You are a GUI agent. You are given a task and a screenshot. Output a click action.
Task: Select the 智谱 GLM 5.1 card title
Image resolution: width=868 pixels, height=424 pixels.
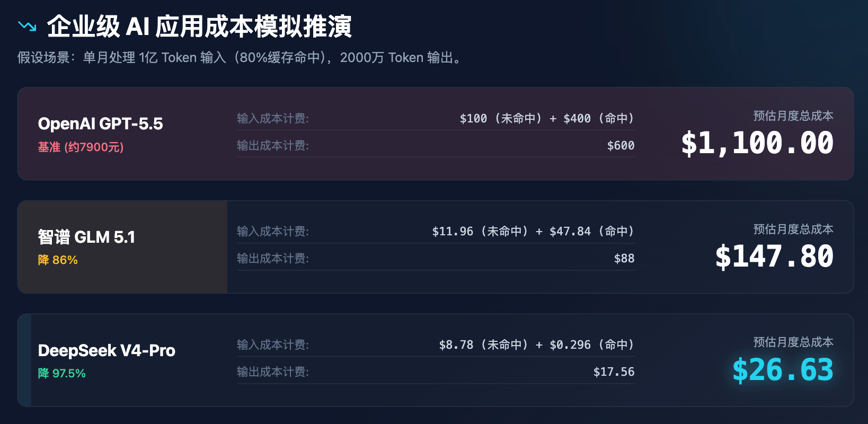(x=86, y=237)
